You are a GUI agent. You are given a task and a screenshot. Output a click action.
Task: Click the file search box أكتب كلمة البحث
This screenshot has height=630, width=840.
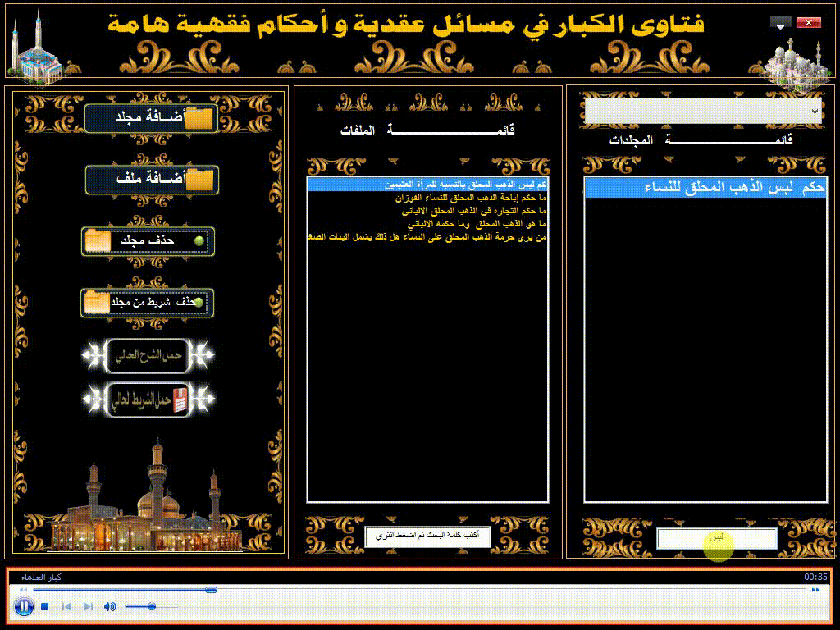427,536
